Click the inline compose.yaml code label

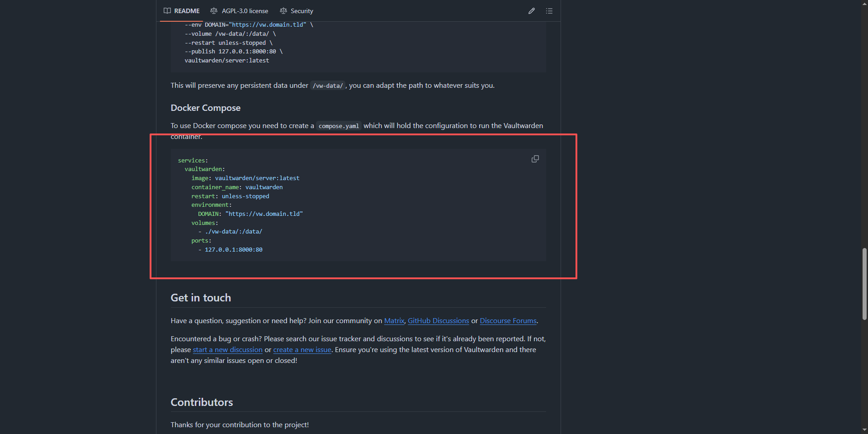(x=339, y=126)
